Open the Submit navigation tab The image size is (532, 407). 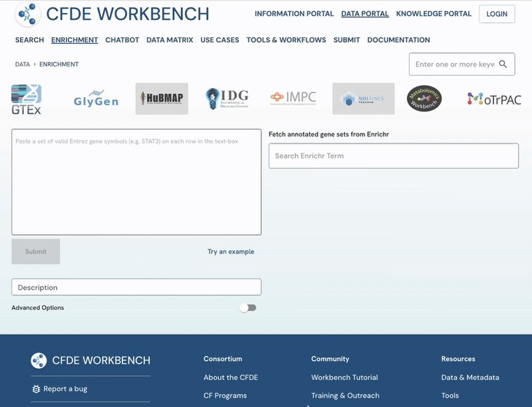coord(346,40)
